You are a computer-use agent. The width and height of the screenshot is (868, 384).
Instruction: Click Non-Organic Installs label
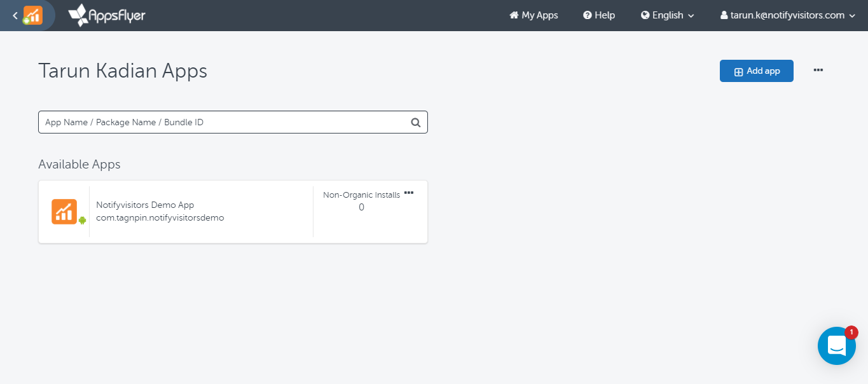362,195
